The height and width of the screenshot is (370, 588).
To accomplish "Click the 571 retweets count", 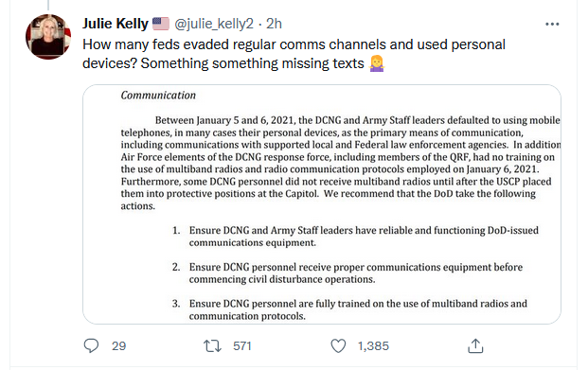I will point(242,345).
